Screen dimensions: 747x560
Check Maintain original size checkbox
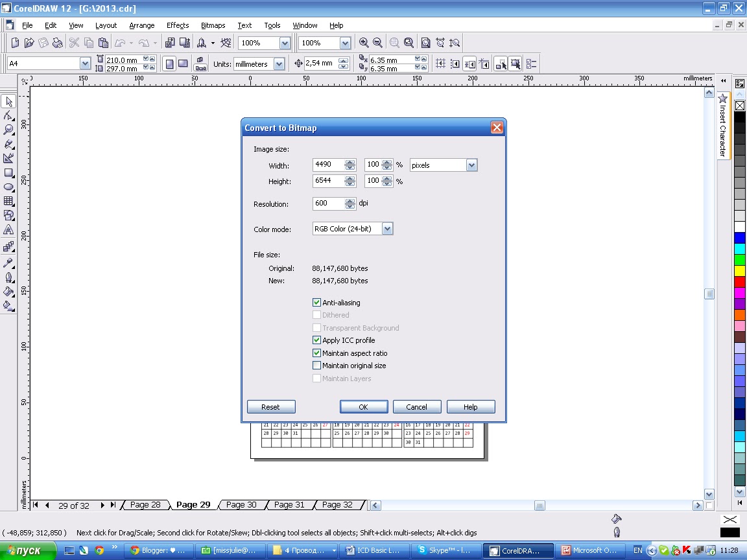coord(316,366)
